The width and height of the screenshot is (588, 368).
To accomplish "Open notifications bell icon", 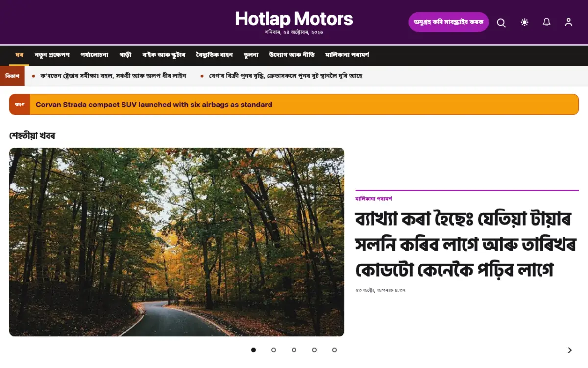I will point(547,22).
